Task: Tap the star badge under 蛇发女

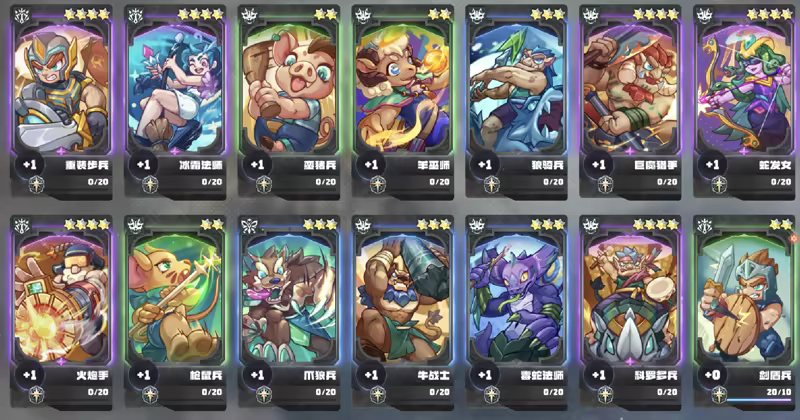Action: coord(719,185)
